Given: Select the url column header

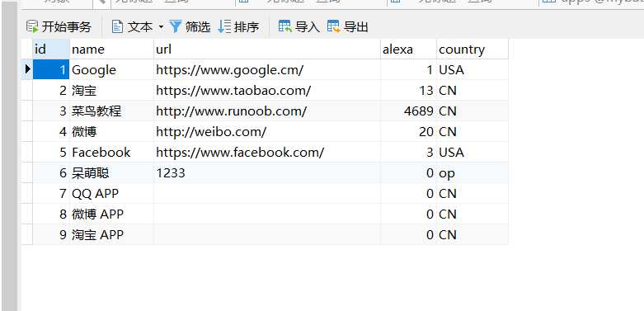Looking at the screenshot, I should click(267, 49).
